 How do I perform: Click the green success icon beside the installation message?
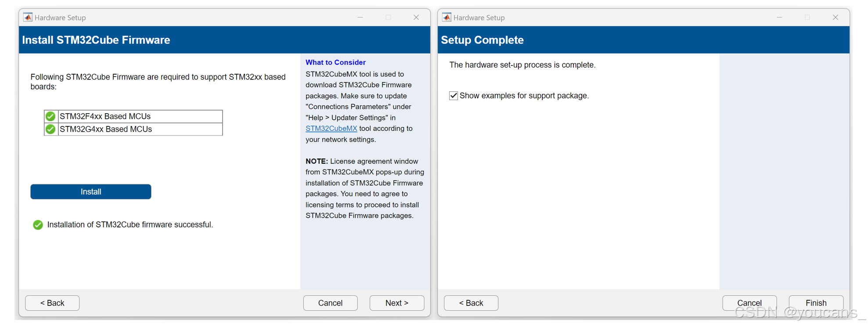38,225
